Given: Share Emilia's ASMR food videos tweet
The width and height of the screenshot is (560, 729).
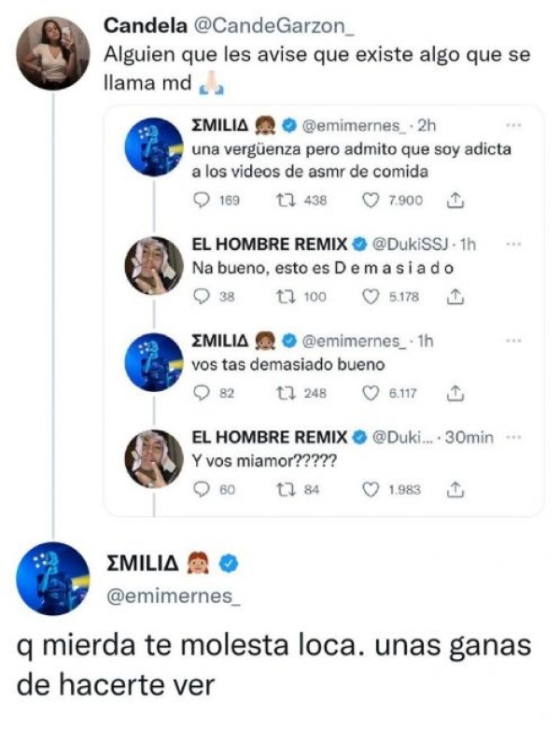Looking at the screenshot, I should point(456,200).
